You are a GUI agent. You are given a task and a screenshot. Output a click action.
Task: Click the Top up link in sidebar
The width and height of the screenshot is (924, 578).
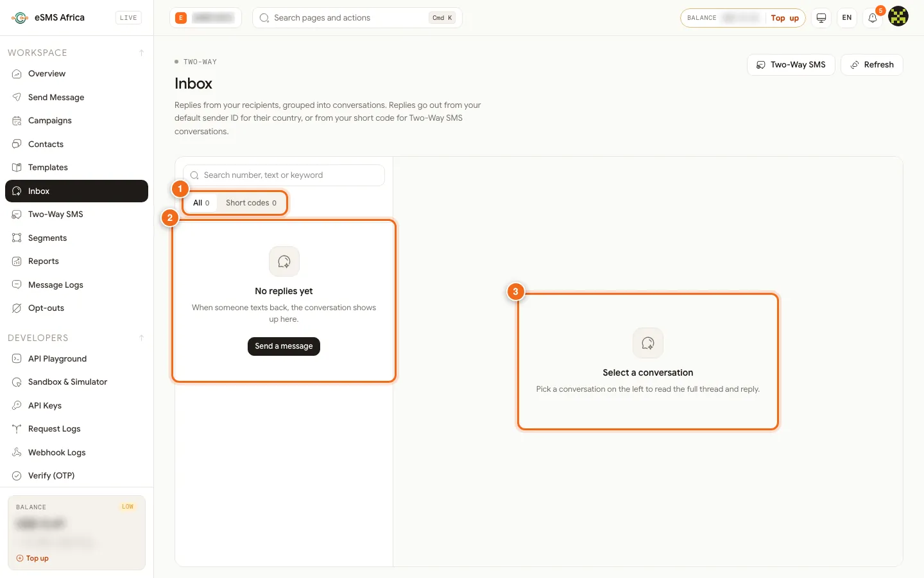click(33, 559)
